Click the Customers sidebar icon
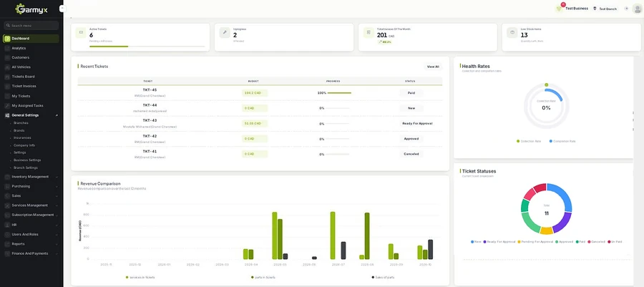 pos(7,57)
